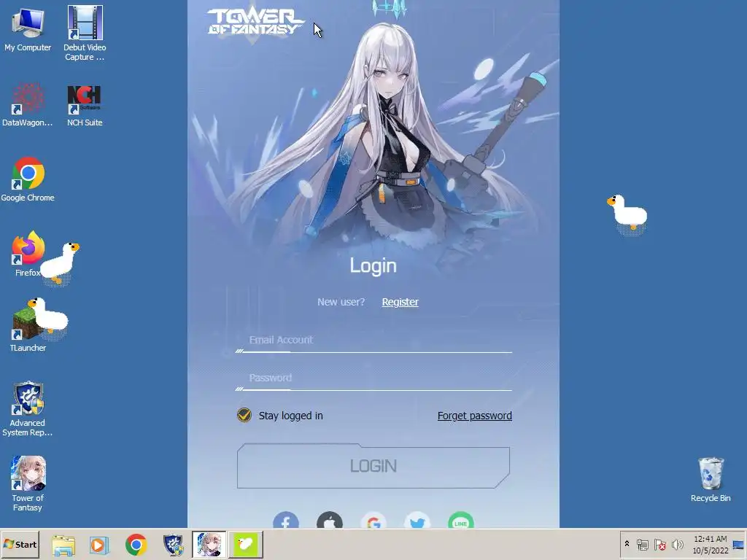The image size is (747, 560).
Task: Select the DataWagon desktop shortcut
Action: tap(28, 105)
